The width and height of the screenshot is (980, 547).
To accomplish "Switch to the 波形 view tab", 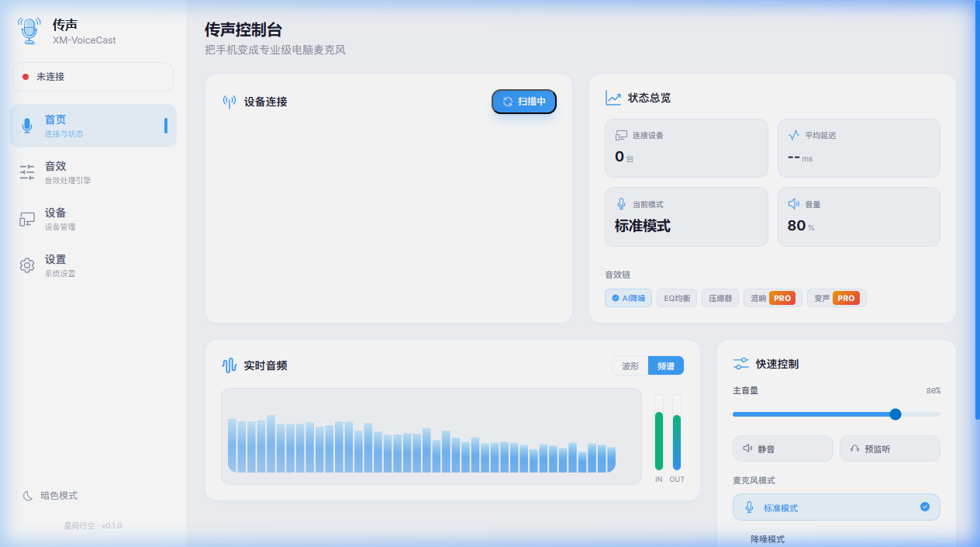I will 630,365.
